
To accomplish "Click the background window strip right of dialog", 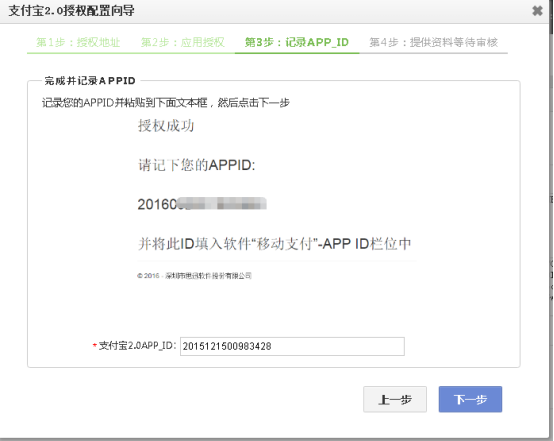I will point(552,219).
